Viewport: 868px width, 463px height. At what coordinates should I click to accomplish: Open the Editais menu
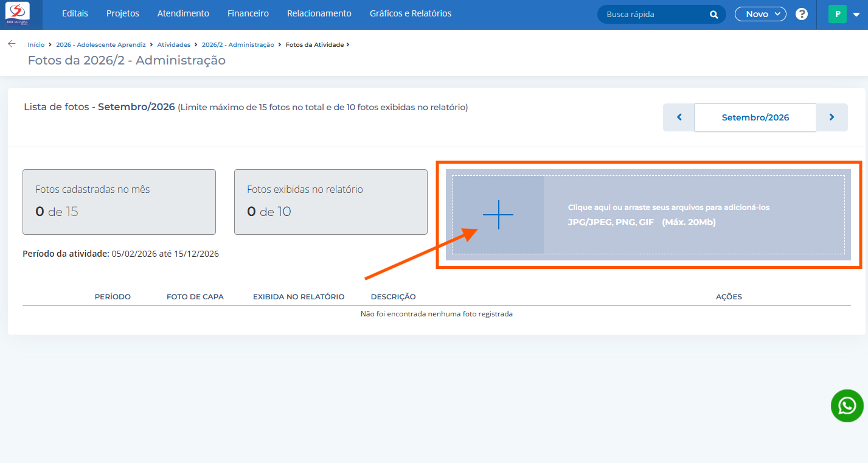75,13
